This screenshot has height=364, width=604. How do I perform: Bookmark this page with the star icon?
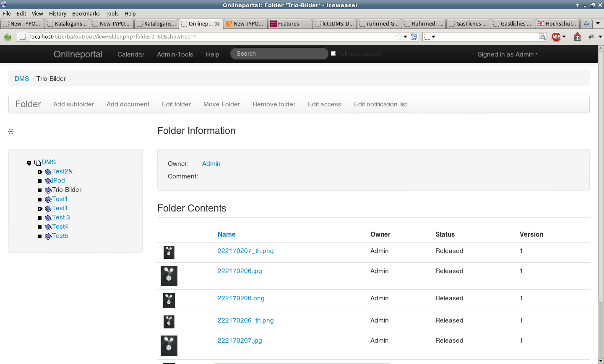click(398, 37)
